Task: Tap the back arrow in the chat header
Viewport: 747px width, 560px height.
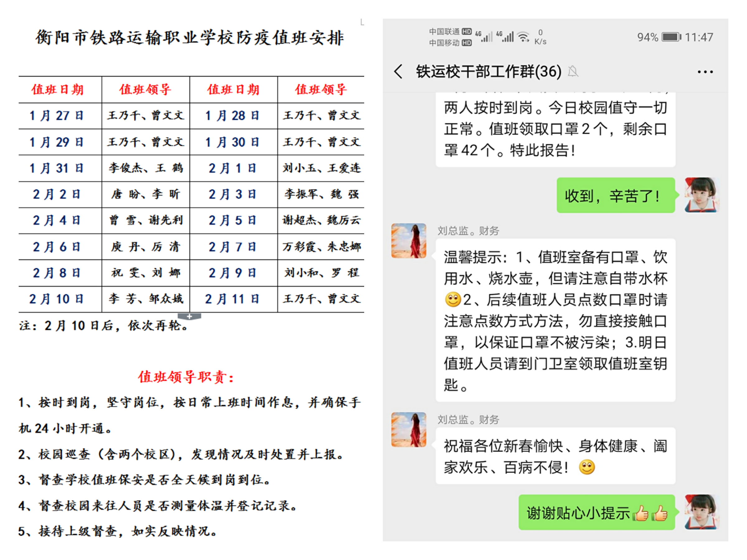Action: click(398, 72)
